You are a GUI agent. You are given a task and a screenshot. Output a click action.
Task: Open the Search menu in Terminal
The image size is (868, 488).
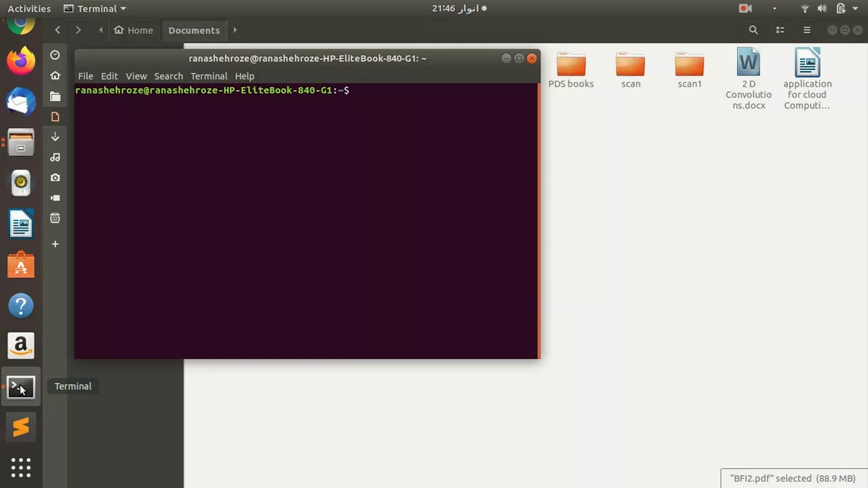tap(168, 76)
